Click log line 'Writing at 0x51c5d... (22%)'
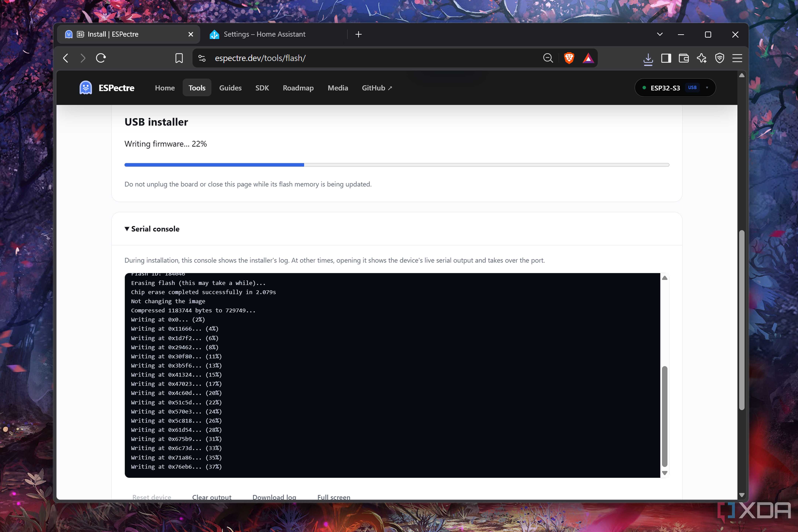Viewport: 798px width, 532px height. point(176,402)
